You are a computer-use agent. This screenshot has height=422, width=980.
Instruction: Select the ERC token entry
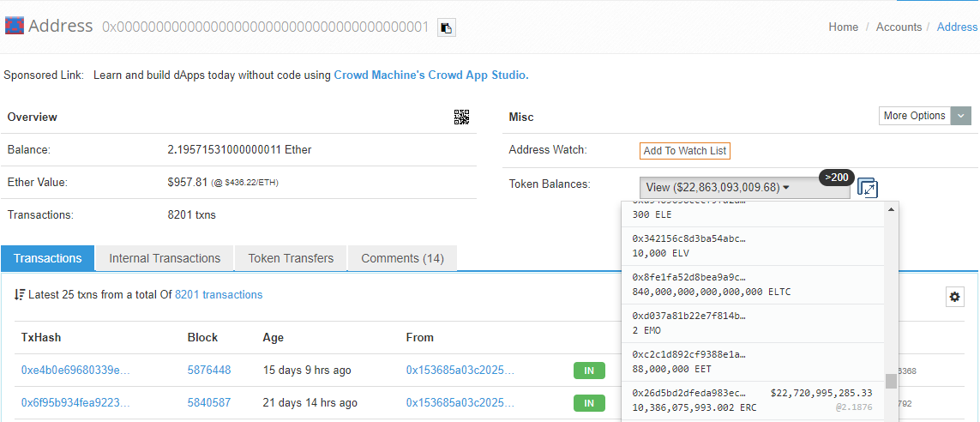pos(752,400)
